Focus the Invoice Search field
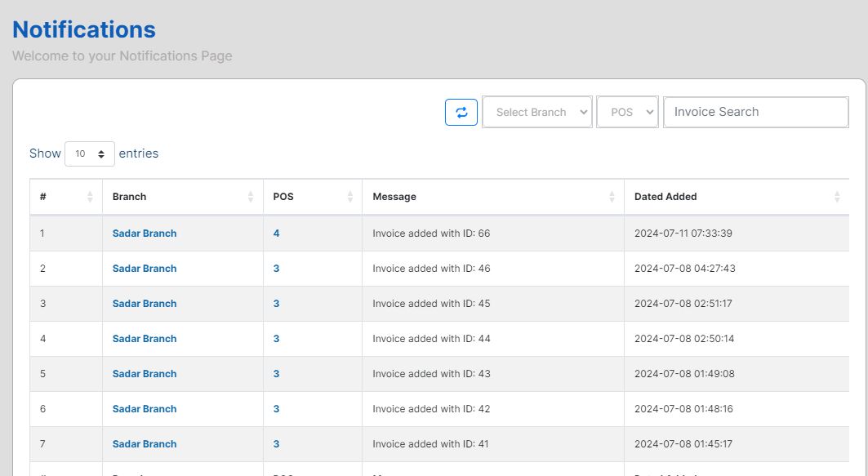Screen dimensions: 868x476 click(755, 113)
